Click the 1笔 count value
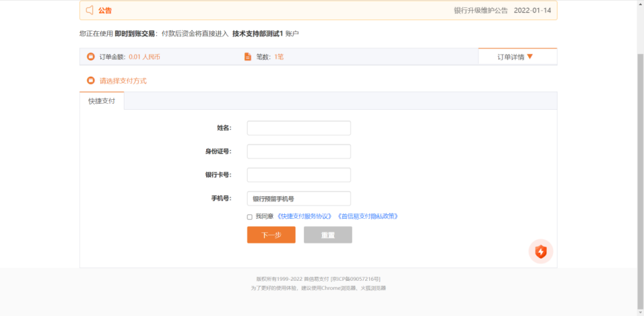The width and height of the screenshot is (644, 316). tap(279, 57)
